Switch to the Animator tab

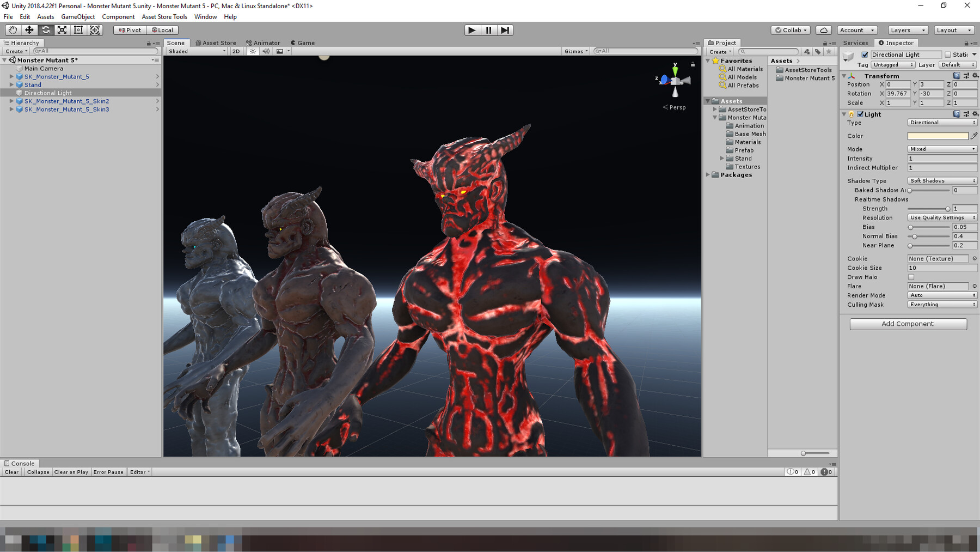pyautogui.click(x=263, y=43)
